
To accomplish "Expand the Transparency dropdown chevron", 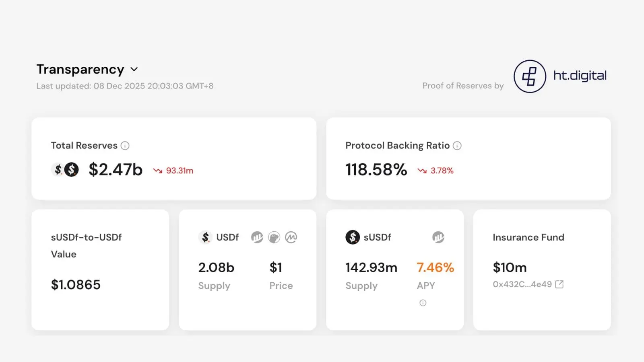I will tap(134, 70).
